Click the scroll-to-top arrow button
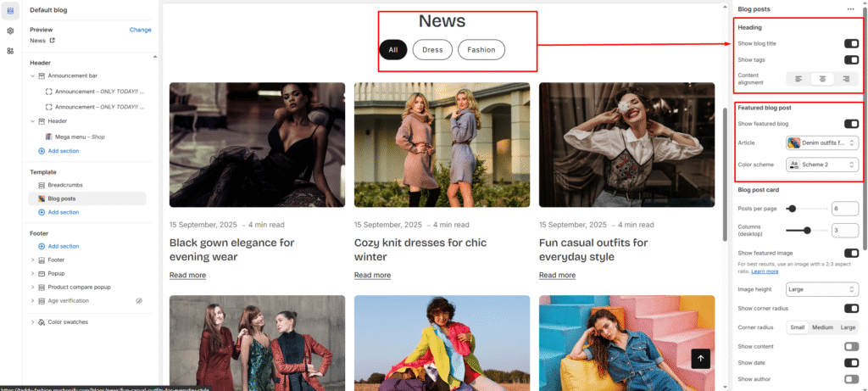Viewport: 868px width, 391px height. click(x=701, y=359)
